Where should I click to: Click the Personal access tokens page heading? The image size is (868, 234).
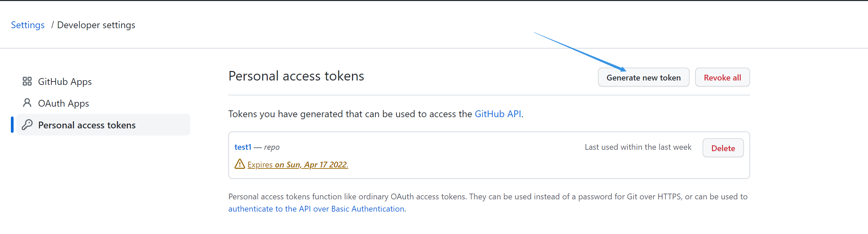296,76
